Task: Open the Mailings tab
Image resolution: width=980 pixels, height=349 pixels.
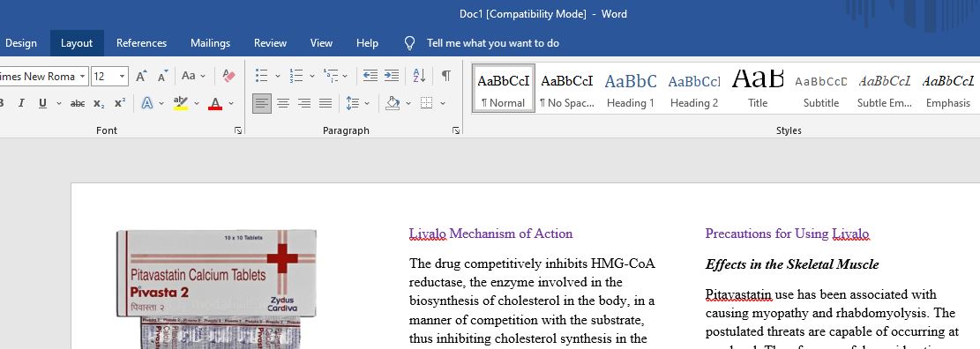Action: click(211, 43)
